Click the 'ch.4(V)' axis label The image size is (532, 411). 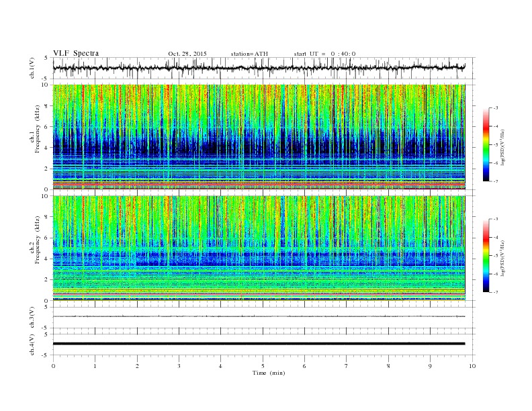[x=32, y=345]
